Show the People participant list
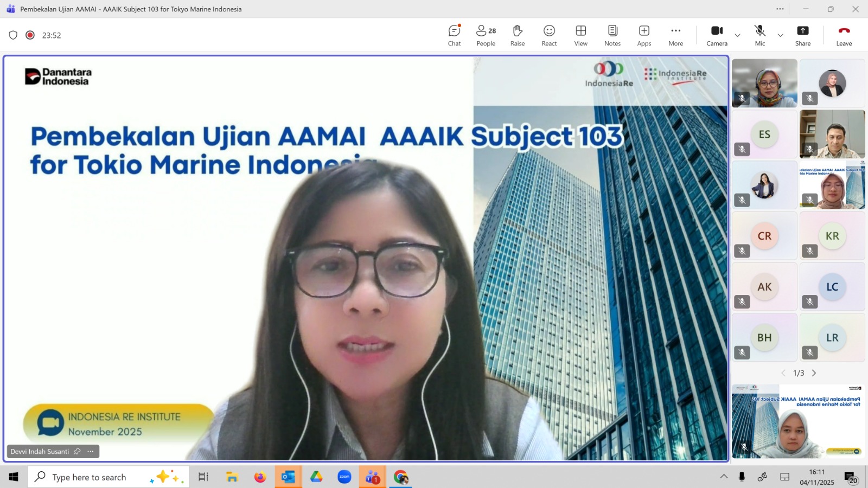Viewport: 868px width, 488px height. (486, 35)
